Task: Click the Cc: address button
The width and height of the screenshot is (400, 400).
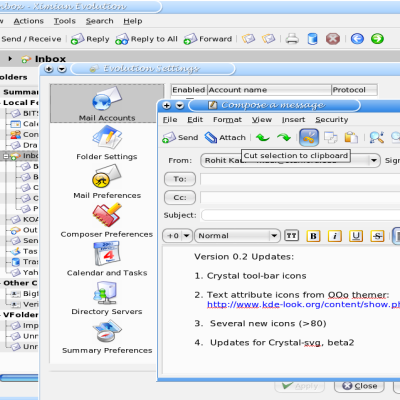Action: pyautogui.click(x=180, y=198)
